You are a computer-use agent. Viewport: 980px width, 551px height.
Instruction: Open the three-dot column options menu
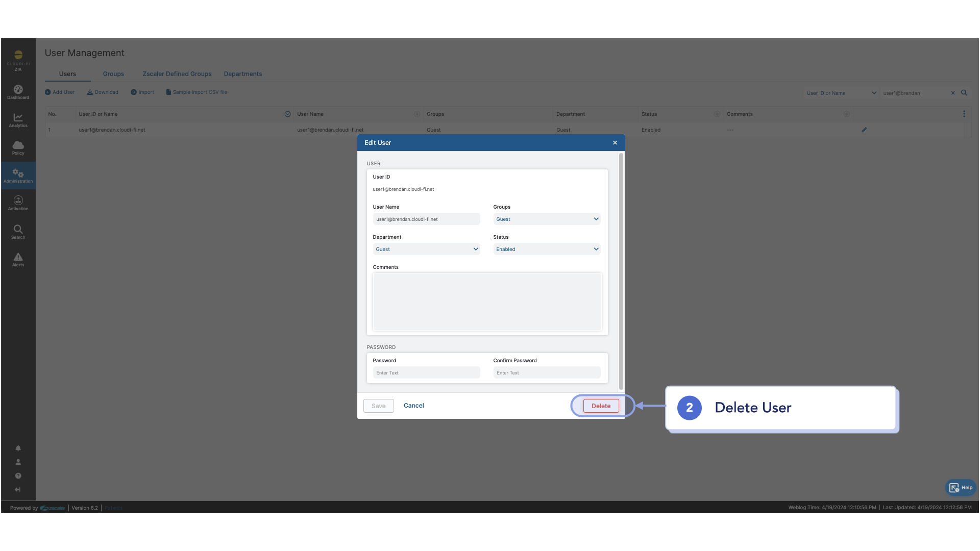pyautogui.click(x=964, y=114)
